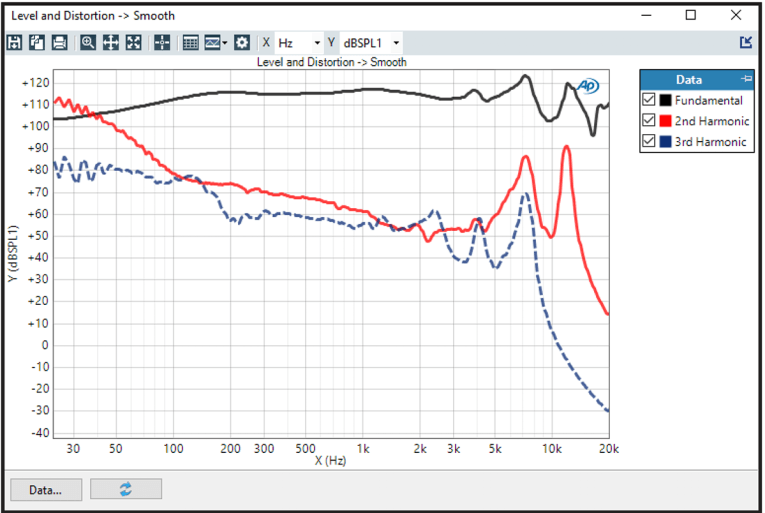Viewport: 765px width, 513px height.
Task: Click the print graph icon
Action: 59,43
